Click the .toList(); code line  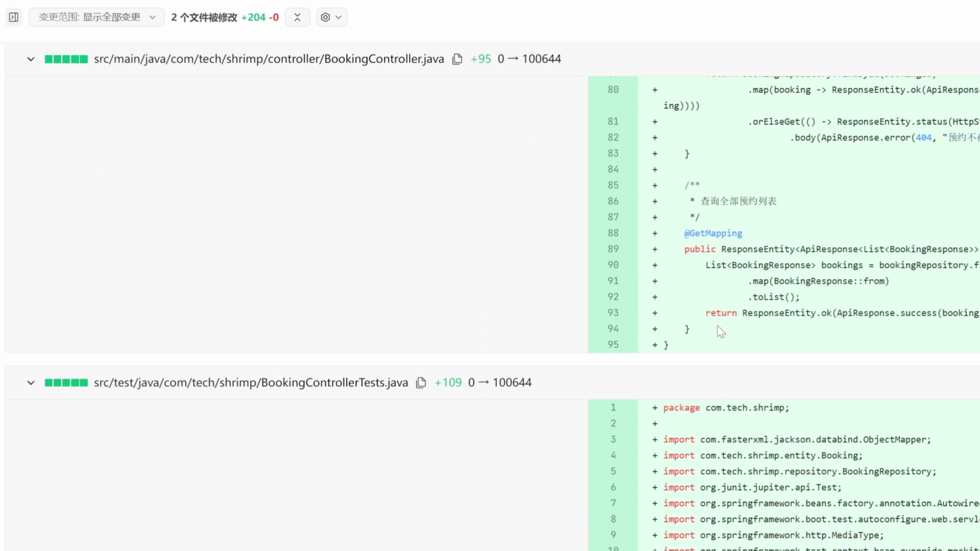click(774, 297)
